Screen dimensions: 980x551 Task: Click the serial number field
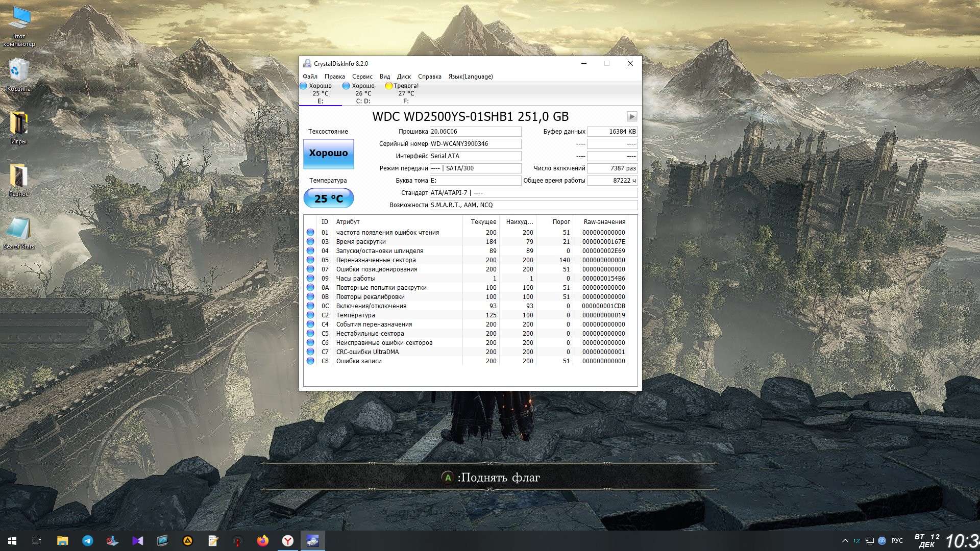(475, 144)
